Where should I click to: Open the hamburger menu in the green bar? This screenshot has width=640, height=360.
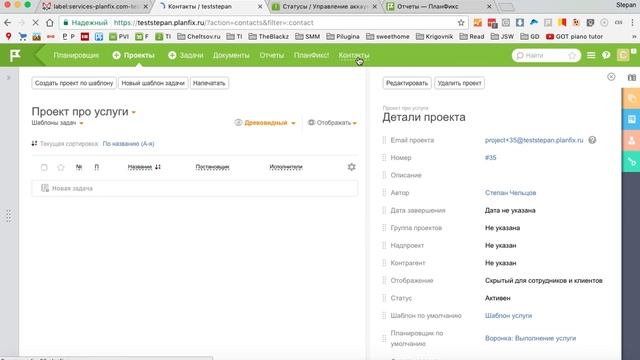click(x=591, y=55)
